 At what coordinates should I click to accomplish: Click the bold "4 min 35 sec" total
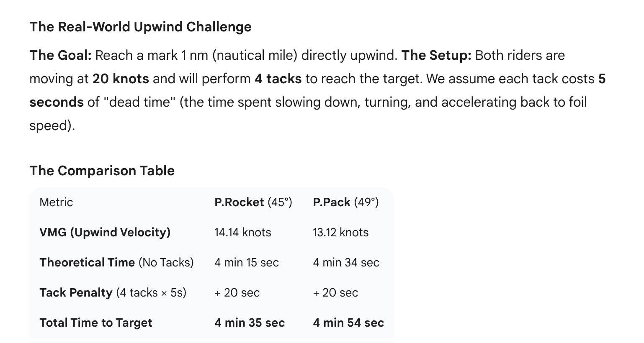[x=250, y=323]
